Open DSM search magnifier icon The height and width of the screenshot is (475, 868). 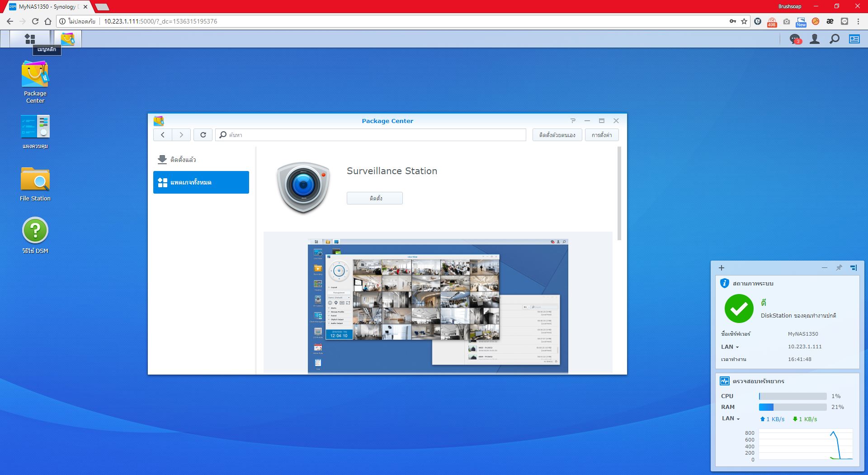(835, 39)
